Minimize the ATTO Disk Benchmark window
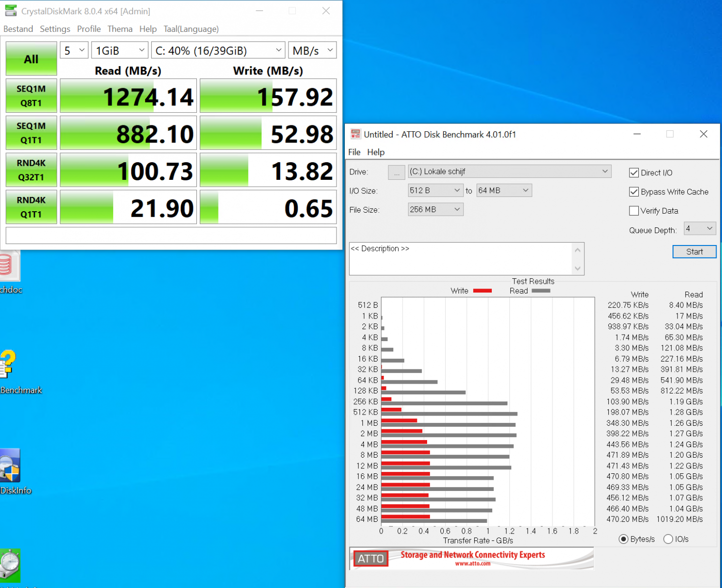 tap(637, 134)
